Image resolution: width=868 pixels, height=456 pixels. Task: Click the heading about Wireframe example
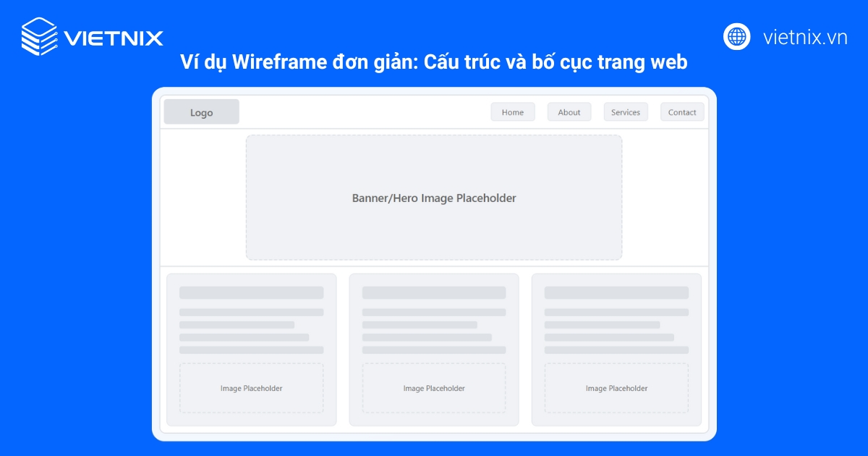(434, 62)
